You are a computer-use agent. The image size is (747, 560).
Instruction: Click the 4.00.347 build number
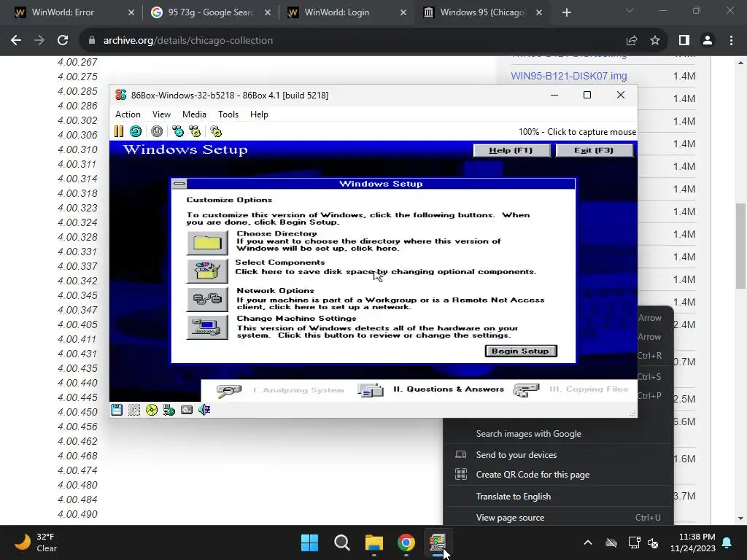77,310
